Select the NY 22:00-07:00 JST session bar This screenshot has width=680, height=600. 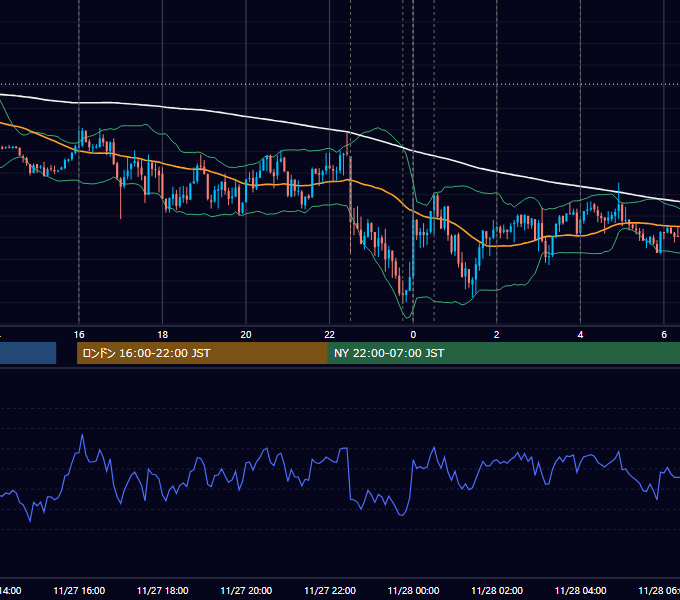[x=503, y=353]
